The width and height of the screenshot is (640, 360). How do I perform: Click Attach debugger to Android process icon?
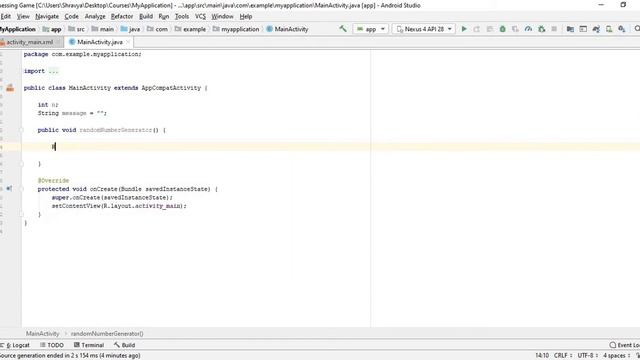[541, 29]
